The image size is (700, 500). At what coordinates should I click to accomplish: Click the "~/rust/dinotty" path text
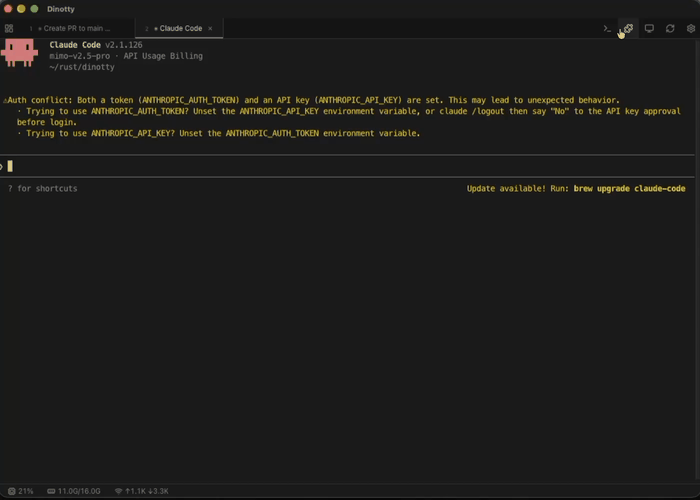[82, 67]
